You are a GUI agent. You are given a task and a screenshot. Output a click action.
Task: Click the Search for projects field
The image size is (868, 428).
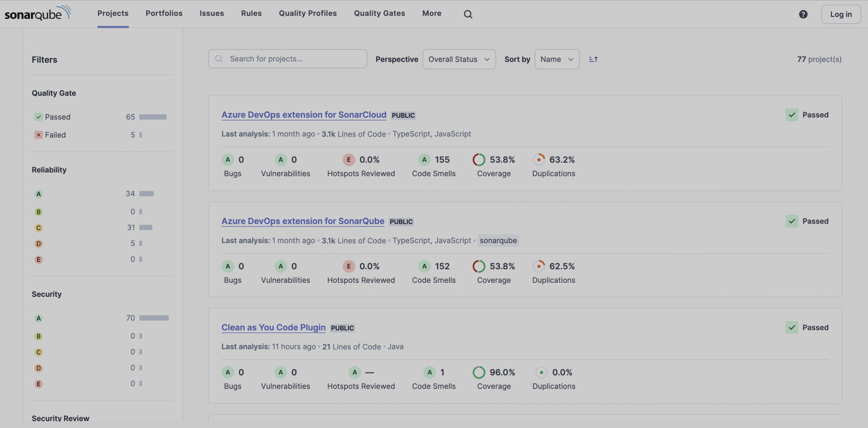point(292,59)
